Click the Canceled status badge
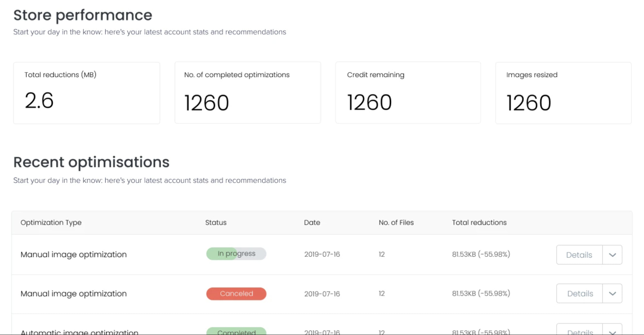644x335 pixels. pos(236,294)
